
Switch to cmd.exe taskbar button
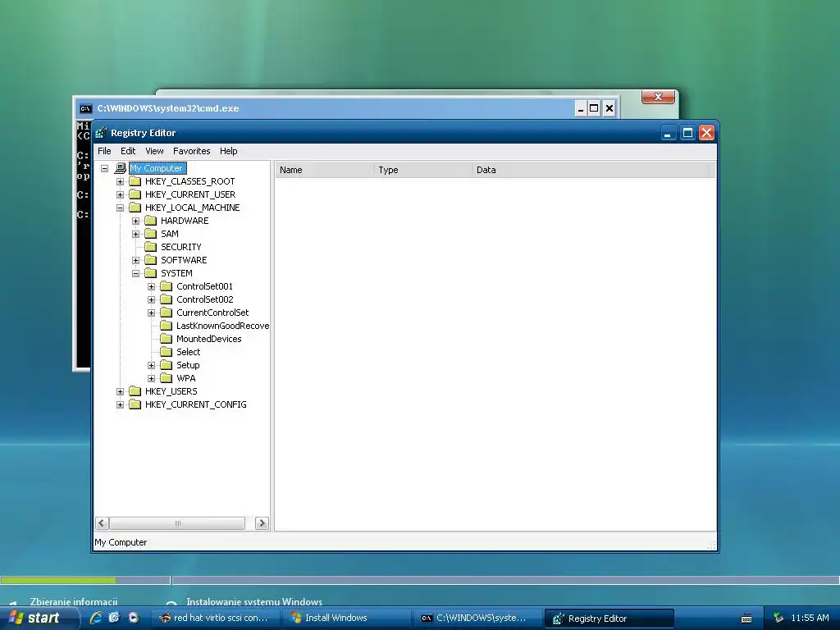tap(478, 619)
